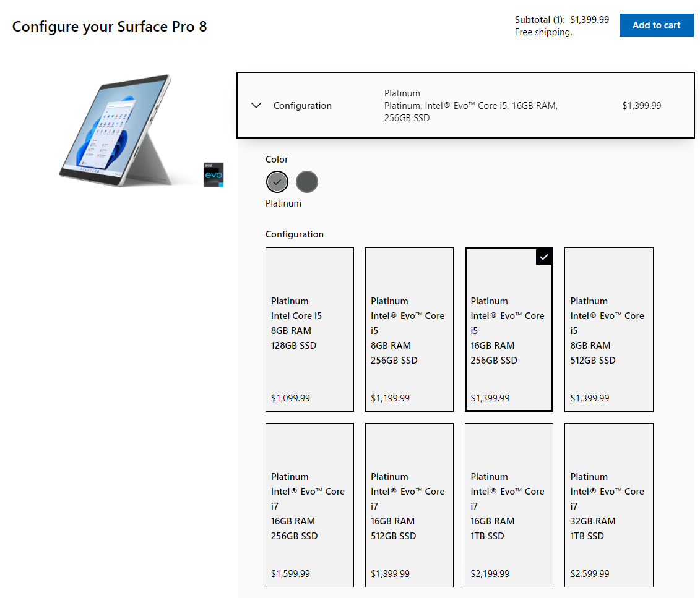Select the Platinum color swatch
This screenshot has width=700, height=598.
click(x=277, y=182)
